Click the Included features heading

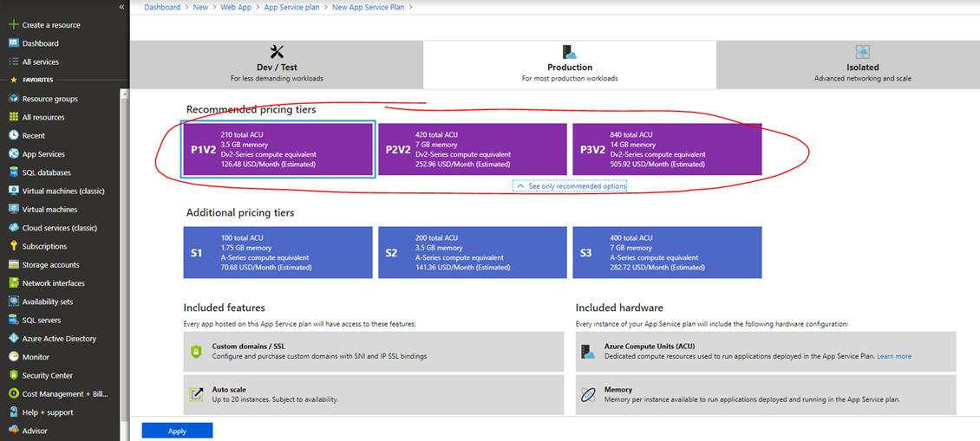point(225,308)
